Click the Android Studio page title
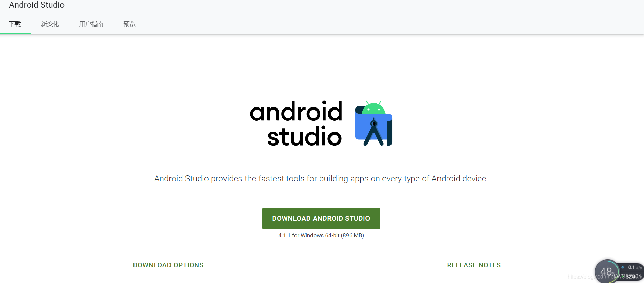The width and height of the screenshot is (644, 283). coord(37,5)
